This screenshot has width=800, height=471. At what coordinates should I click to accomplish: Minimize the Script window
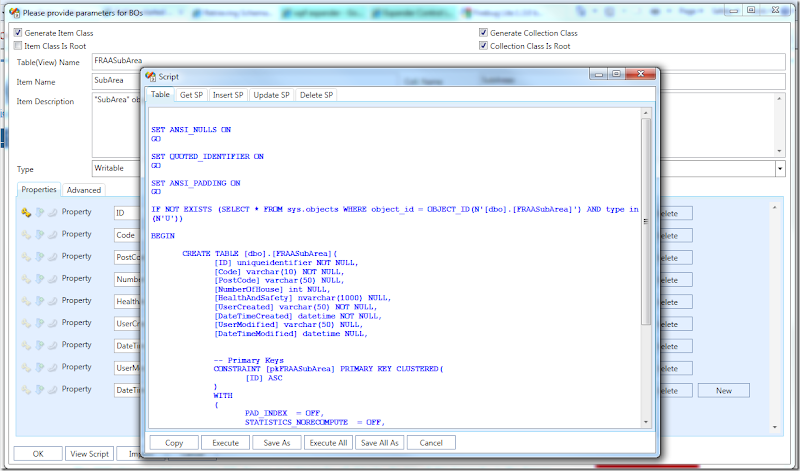598,75
